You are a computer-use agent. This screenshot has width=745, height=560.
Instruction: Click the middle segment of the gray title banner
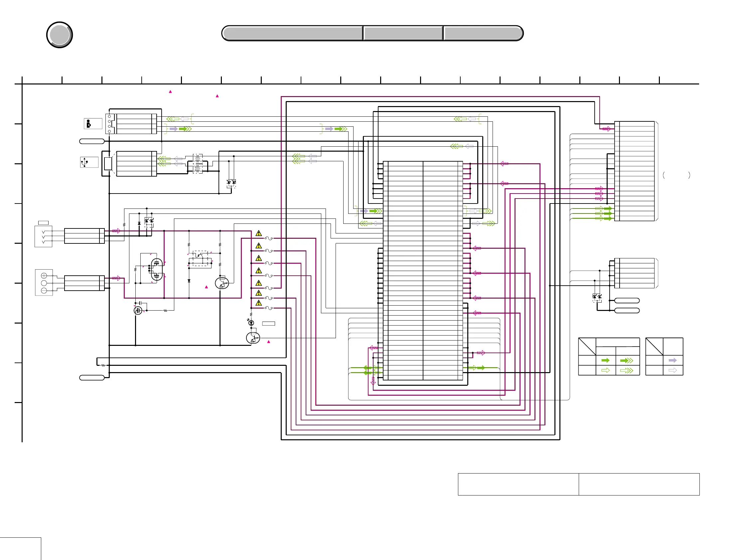tap(403, 33)
